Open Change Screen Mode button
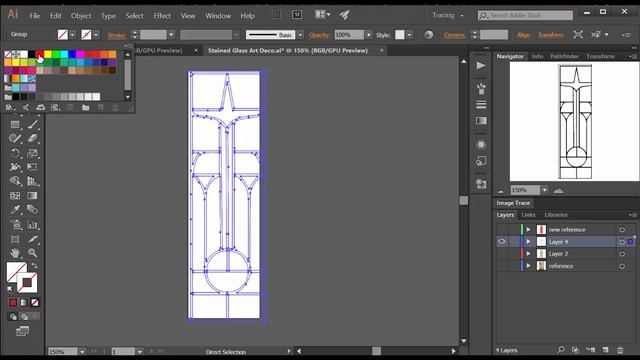Image resolution: width=640 pixels, height=360 pixels. point(22,331)
